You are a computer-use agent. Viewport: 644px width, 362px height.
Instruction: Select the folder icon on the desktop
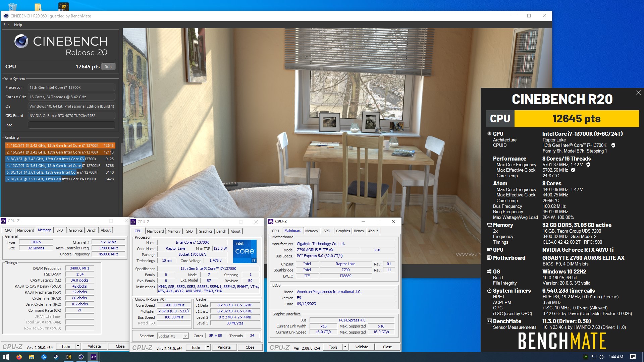tap(38, 7)
